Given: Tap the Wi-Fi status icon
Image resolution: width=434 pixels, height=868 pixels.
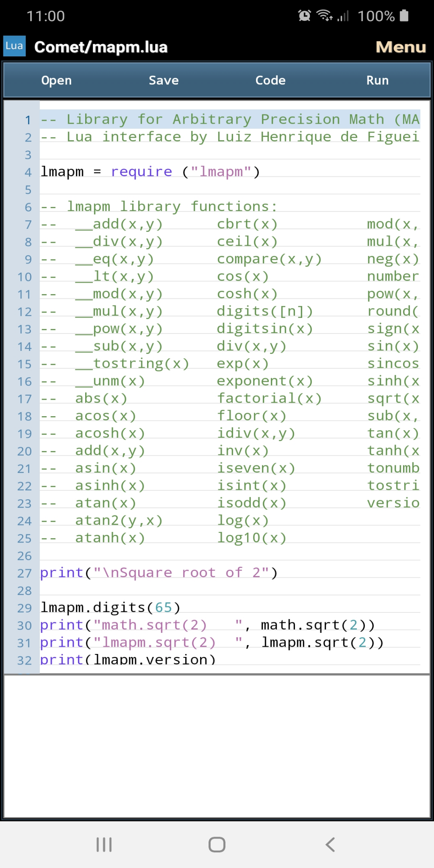Looking at the screenshot, I should [324, 16].
